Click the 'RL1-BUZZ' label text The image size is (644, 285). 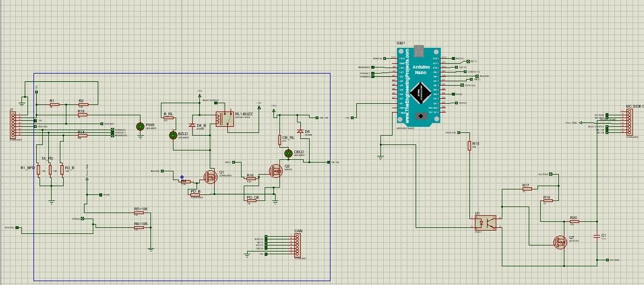tap(244, 114)
